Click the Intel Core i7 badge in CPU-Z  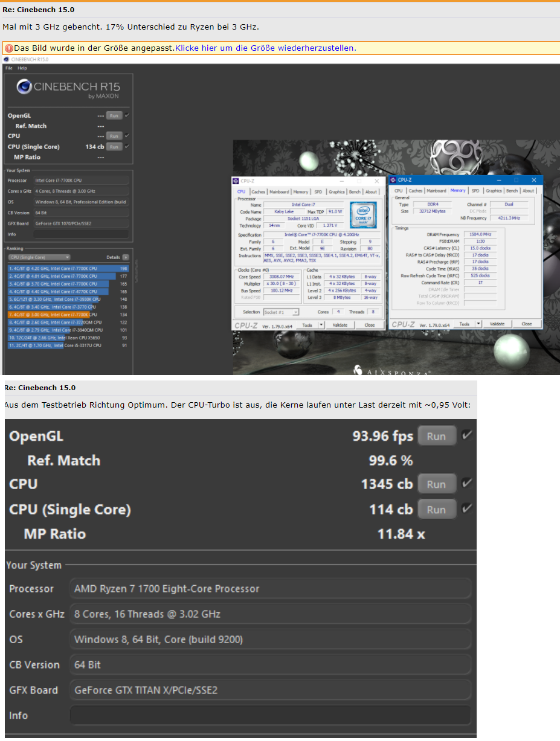pos(363,216)
